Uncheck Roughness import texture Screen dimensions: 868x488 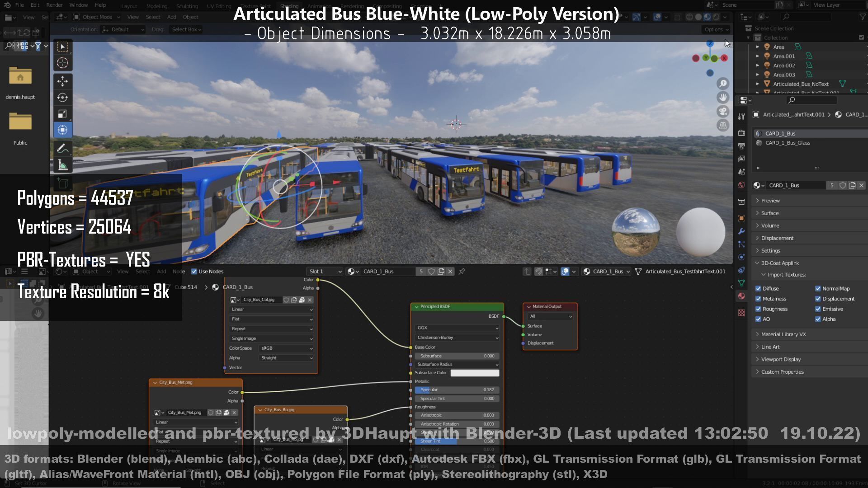point(758,309)
